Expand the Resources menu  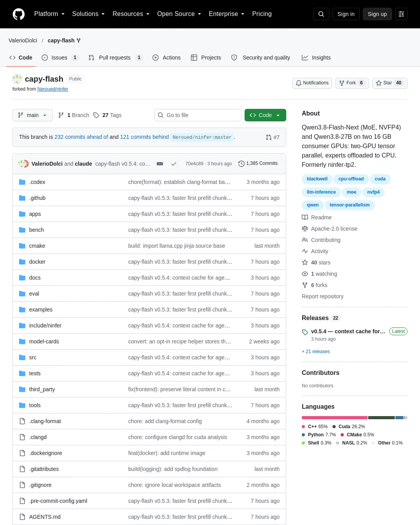[x=131, y=14]
